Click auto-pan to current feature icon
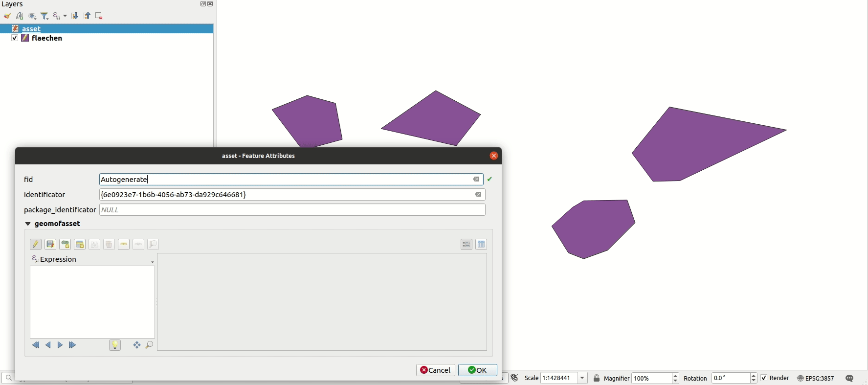The height and width of the screenshot is (385, 868). point(137,345)
